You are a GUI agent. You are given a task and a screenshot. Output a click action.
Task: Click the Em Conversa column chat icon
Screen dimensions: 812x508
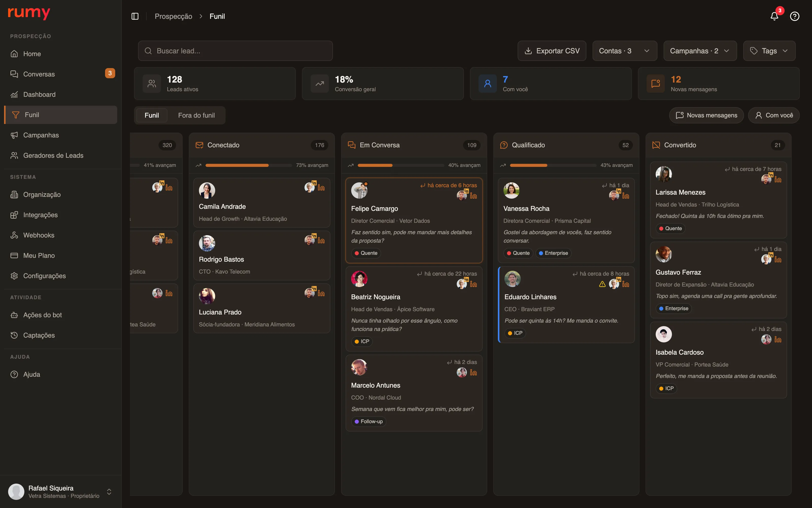point(351,145)
